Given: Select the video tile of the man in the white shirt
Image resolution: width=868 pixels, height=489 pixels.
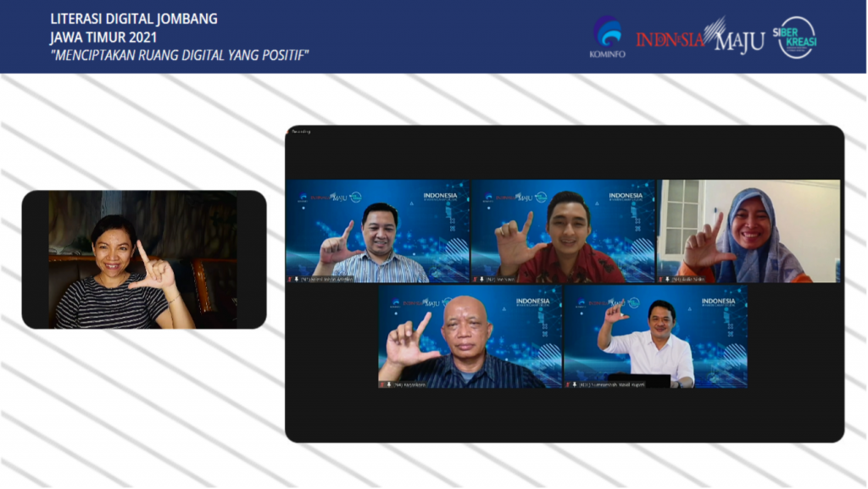Looking at the screenshot, I should [655, 336].
